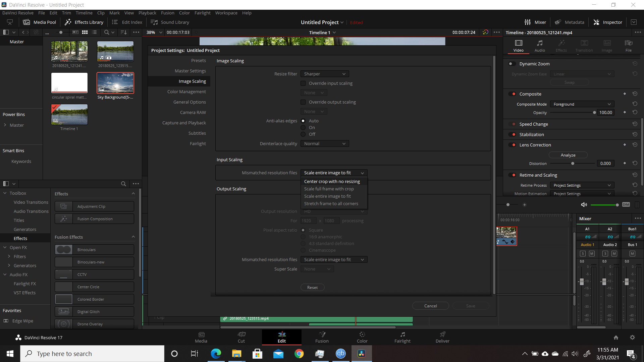Search the effects library
Viewport: 644px width, 362px height.
[123, 184]
